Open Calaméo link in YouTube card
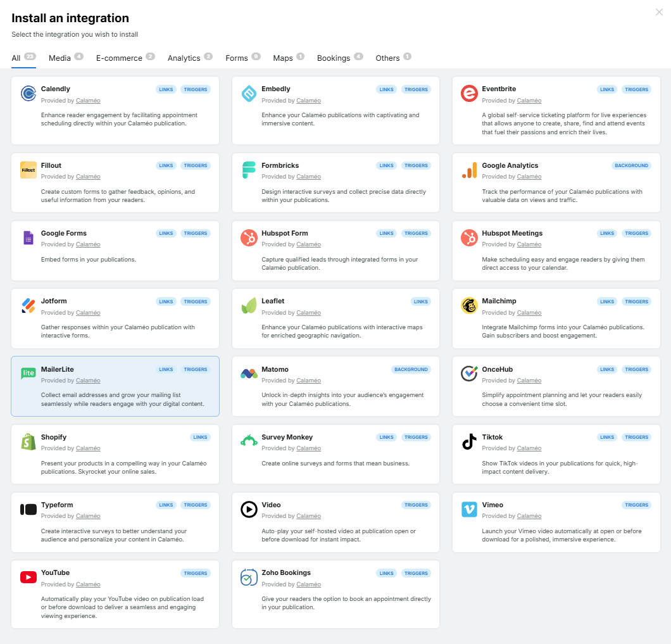Image resolution: width=671 pixels, height=644 pixels. [x=88, y=584]
